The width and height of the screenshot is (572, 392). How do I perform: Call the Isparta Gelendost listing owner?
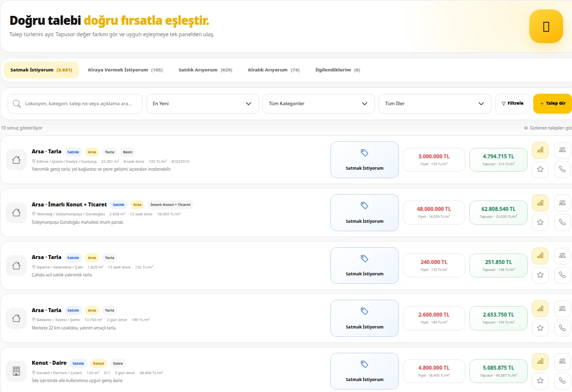click(x=562, y=275)
